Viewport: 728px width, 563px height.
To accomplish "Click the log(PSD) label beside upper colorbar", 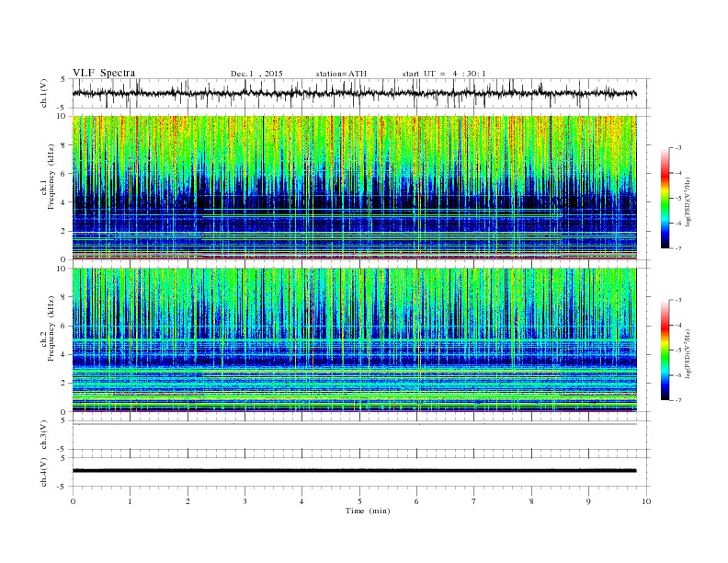I will (x=688, y=201).
